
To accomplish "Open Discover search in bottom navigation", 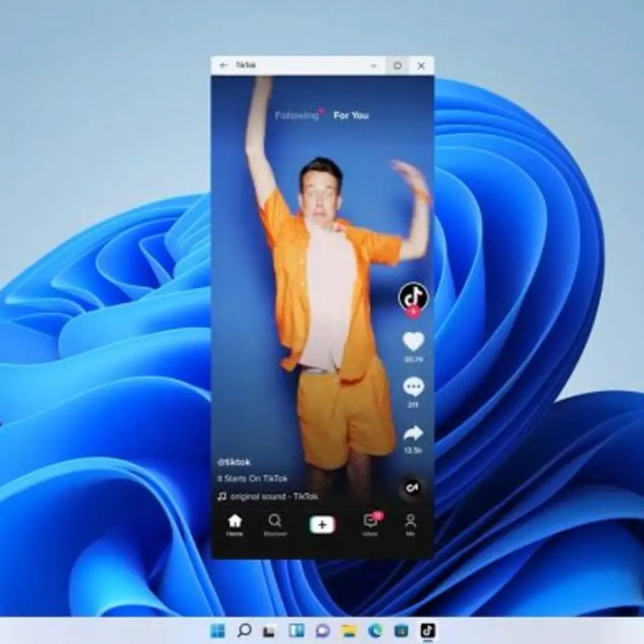I will 275,525.
